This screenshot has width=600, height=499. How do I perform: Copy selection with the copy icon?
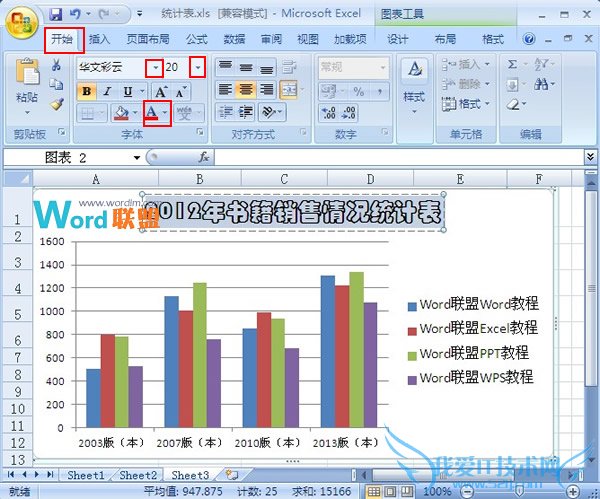coord(56,84)
